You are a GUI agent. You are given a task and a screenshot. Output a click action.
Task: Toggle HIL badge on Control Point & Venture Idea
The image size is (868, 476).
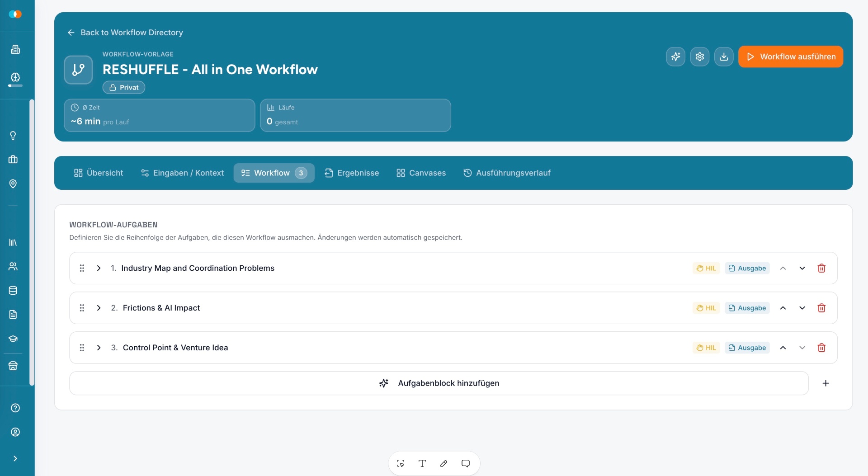(x=706, y=348)
